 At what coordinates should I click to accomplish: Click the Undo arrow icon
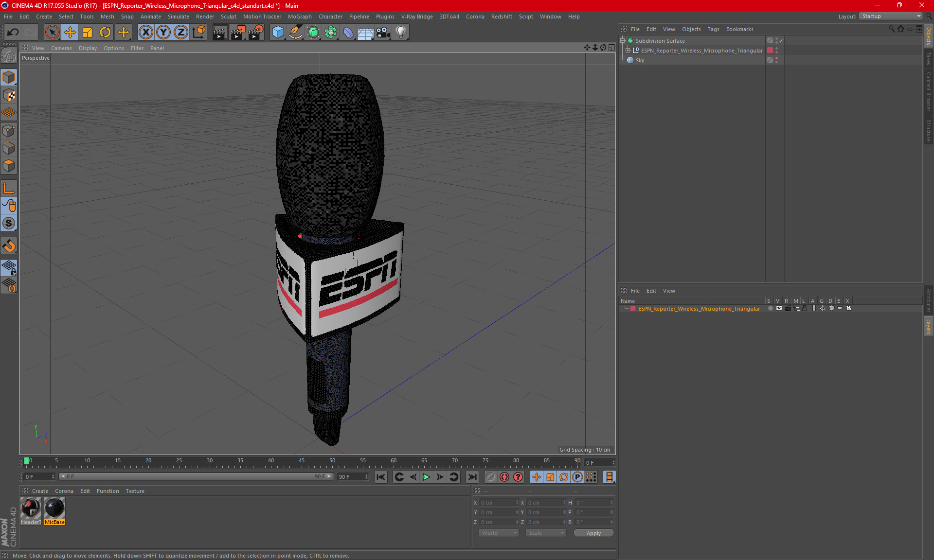(13, 33)
